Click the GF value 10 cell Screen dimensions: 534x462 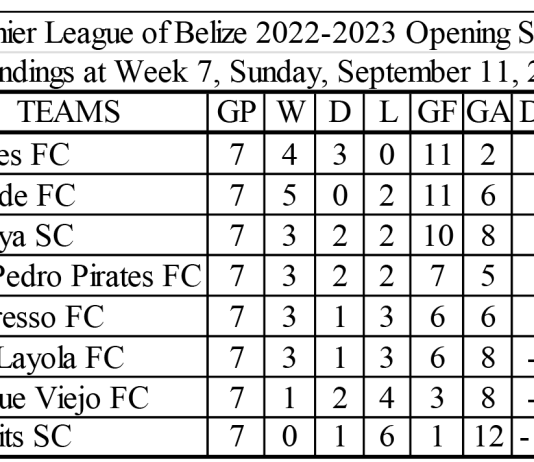click(437, 235)
